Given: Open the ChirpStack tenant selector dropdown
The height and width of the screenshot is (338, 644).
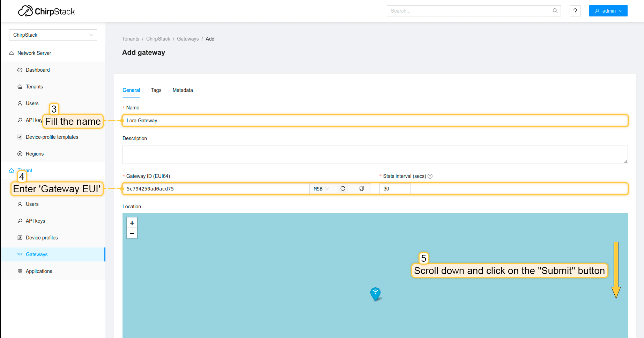Looking at the screenshot, I should pos(53,35).
